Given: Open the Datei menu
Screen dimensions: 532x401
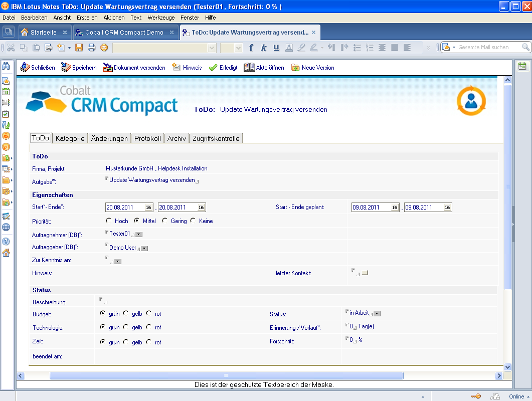Looking at the screenshot, I should (x=9, y=18).
